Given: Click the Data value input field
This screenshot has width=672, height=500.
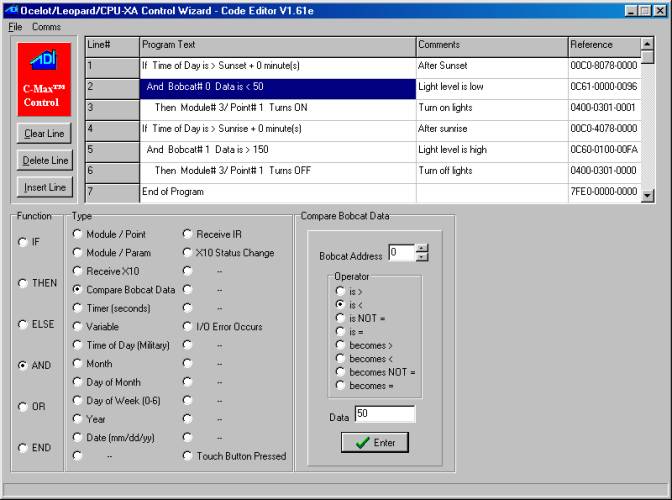Looking at the screenshot, I should [385, 414].
